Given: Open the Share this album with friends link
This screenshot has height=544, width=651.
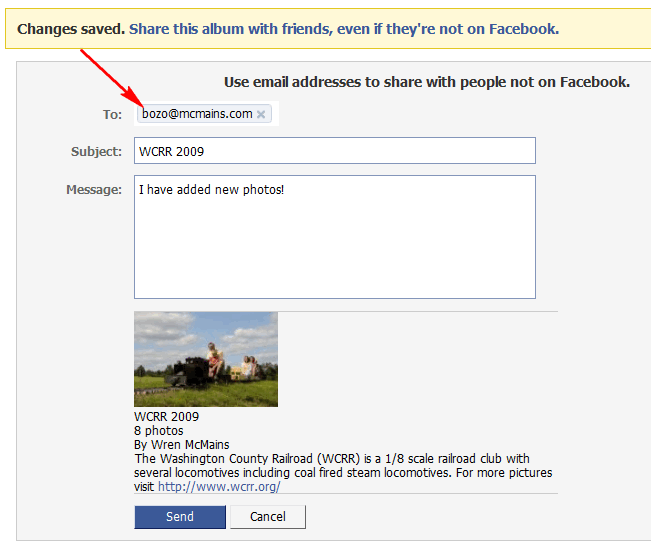Looking at the screenshot, I should coord(344,29).
